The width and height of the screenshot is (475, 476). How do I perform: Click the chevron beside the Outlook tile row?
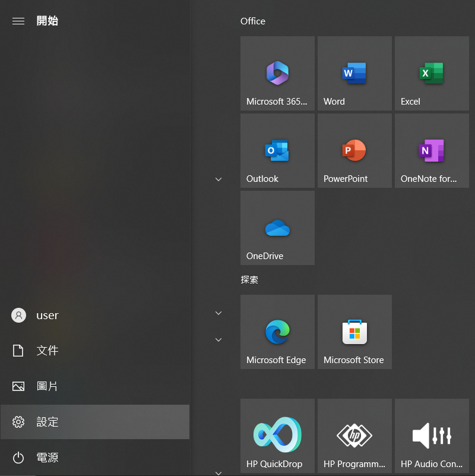pyautogui.click(x=218, y=179)
